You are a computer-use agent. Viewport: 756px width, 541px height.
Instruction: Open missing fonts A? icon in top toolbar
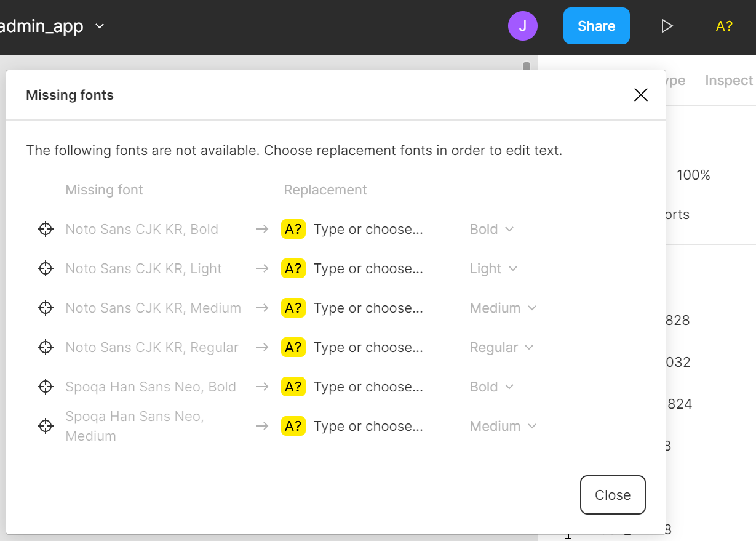tap(724, 26)
